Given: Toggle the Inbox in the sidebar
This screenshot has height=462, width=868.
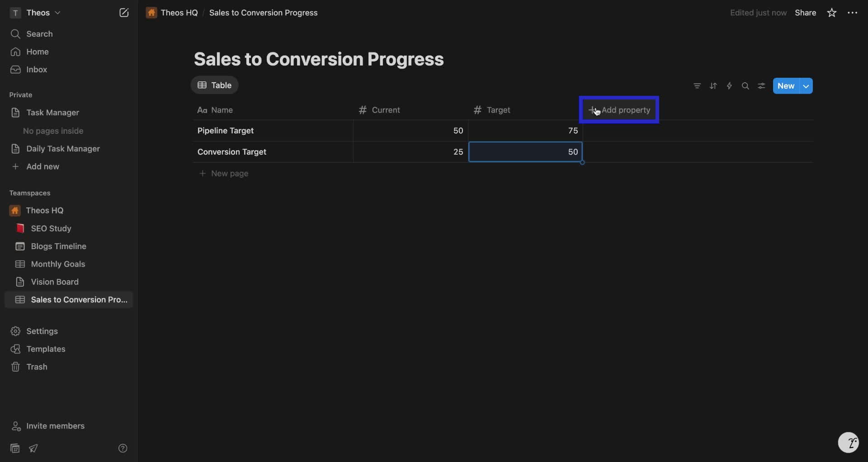Looking at the screenshot, I should [x=36, y=69].
